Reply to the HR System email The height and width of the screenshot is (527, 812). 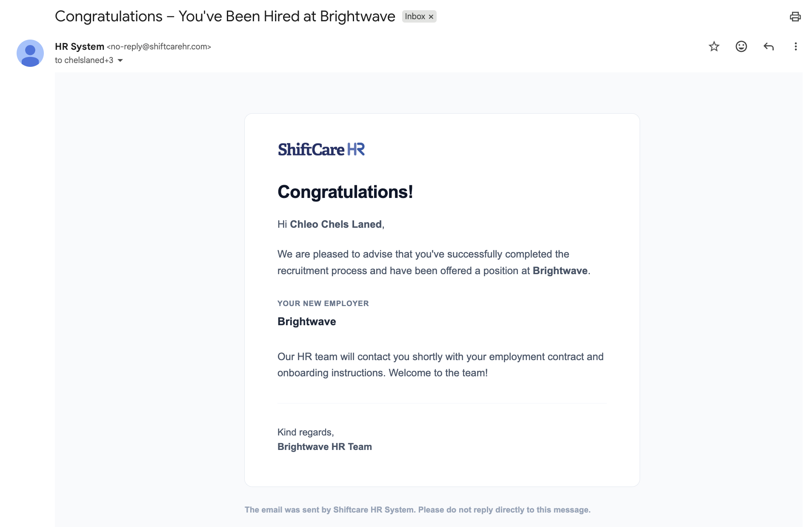tap(769, 47)
